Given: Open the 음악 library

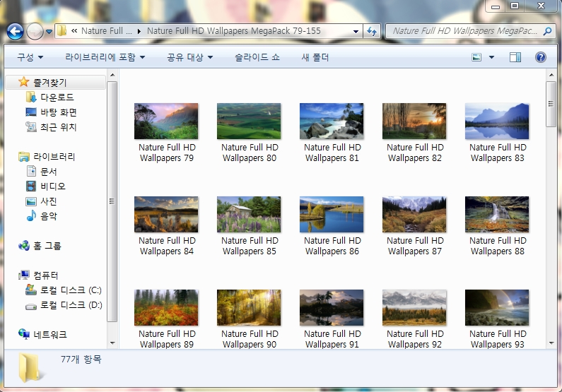Looking at the screenshot, I should pyautogui.click(x=49, y=216).
